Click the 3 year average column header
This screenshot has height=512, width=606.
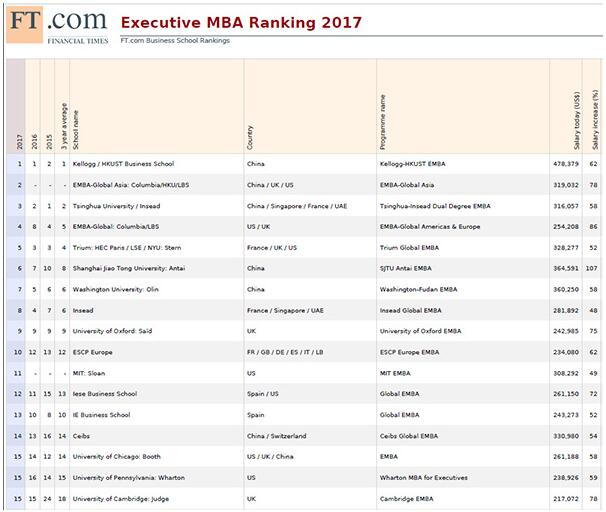click(x=63, y=120)
